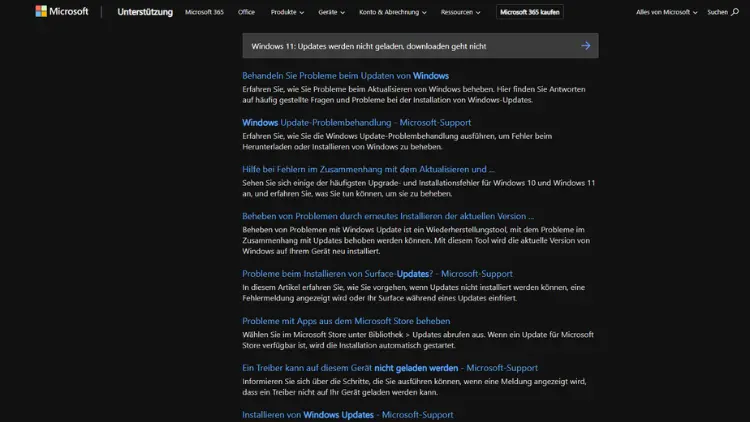Viewport: 750px width, 422px height.
Task: Open Installieren von Windows Updates result
Action: tap(348, 415)
